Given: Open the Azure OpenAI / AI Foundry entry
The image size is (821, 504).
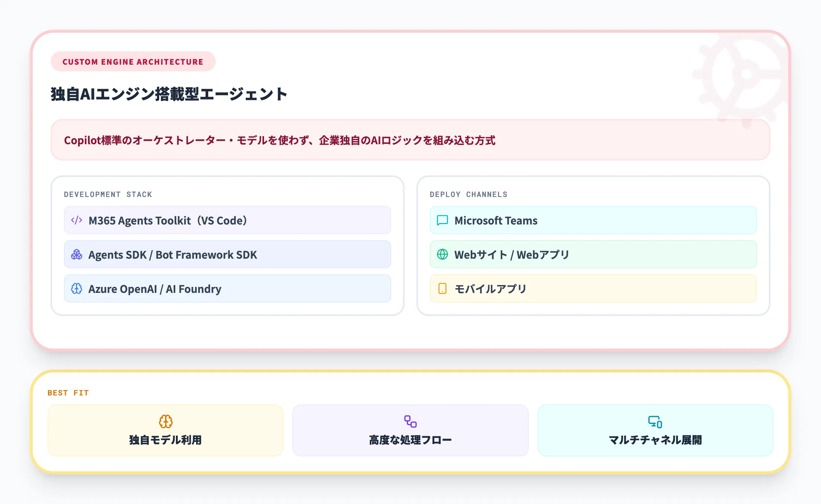Looking at the screenshot, I should pos(228,288).
